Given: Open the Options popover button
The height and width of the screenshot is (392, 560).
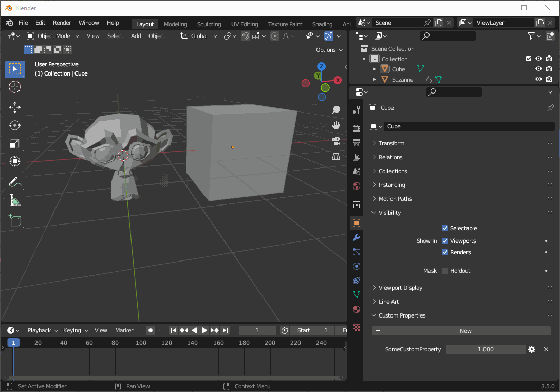Looking at the screenshot, I should click(329, 50).
